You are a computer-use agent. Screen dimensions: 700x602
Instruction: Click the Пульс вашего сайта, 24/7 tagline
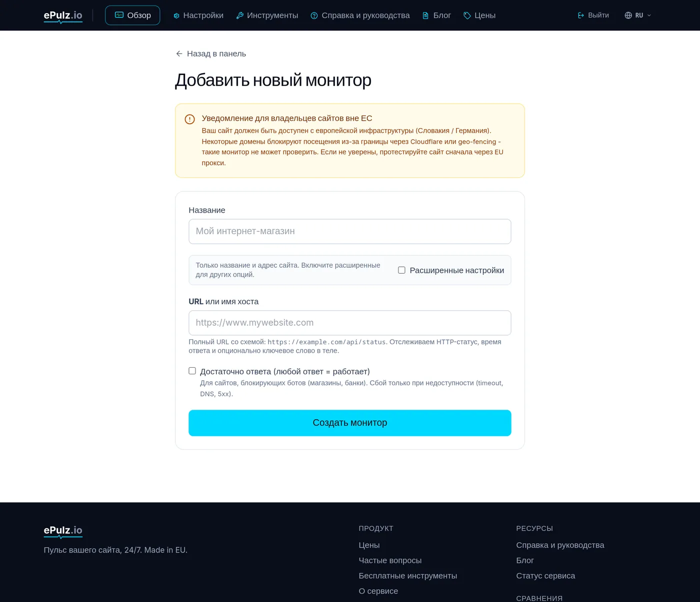point(115,550)
